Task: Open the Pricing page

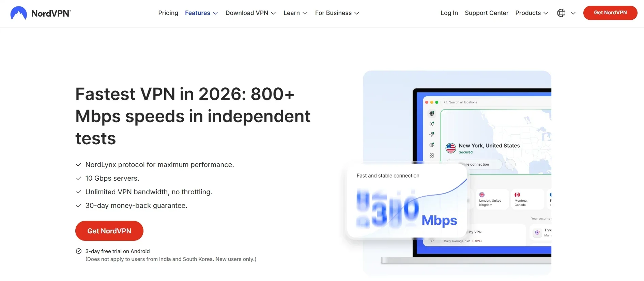Action: (168, 13)
